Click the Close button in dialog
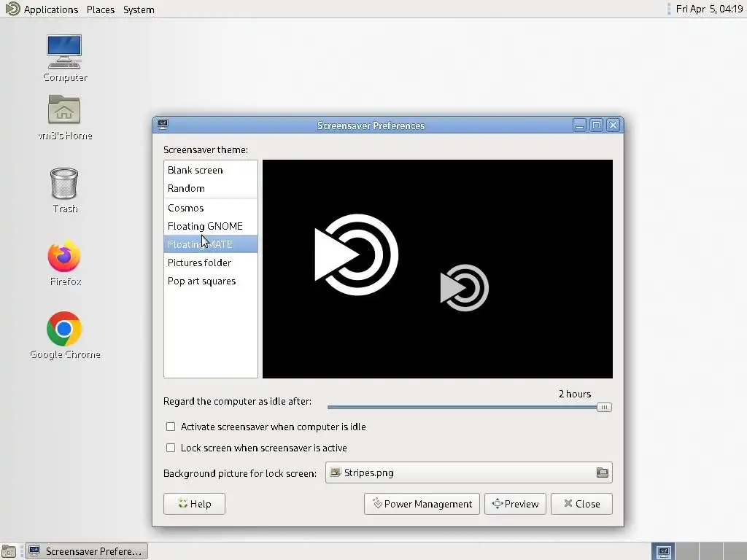747x560 pixels. point(581,504)
